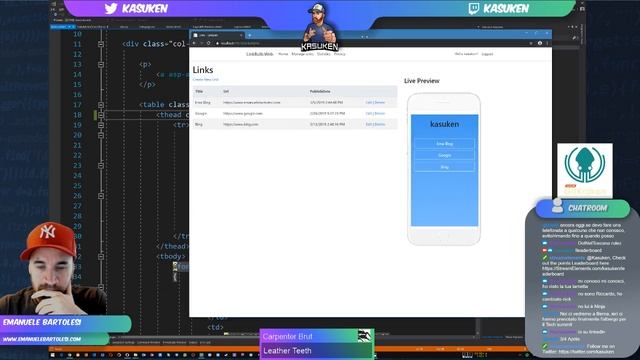Open the browser kebab menu
This screenshot has height=360, width=640.
[547, 43]
